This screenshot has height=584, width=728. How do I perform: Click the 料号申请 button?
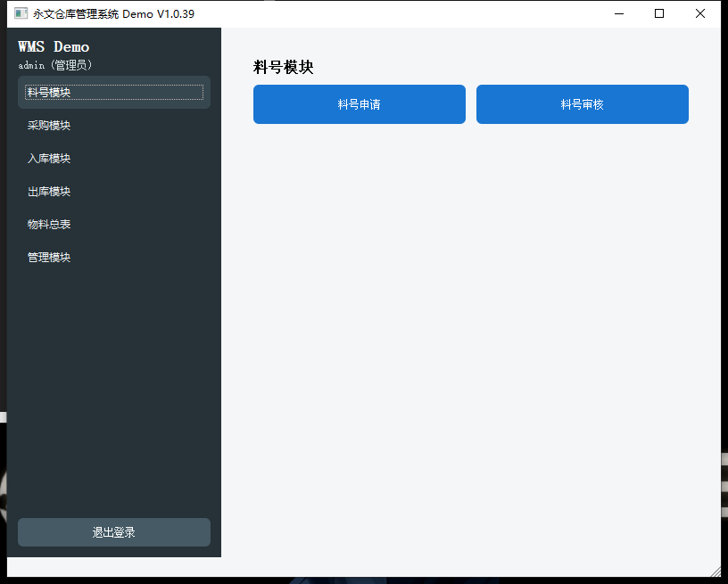point(360,104)
